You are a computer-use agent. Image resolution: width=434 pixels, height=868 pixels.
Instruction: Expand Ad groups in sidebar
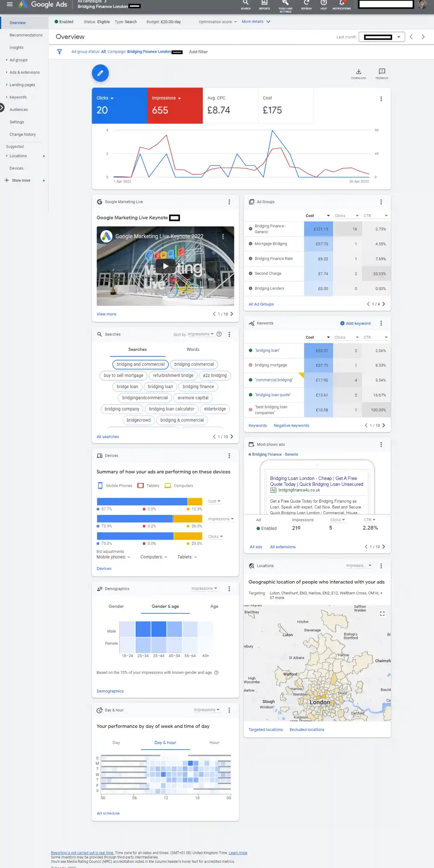coord(6,60)
